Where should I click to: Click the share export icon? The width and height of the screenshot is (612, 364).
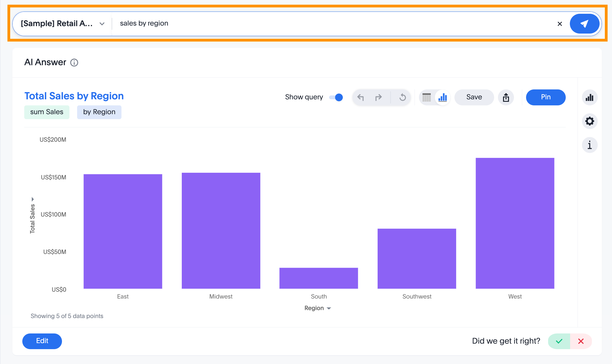coord(506,97)
